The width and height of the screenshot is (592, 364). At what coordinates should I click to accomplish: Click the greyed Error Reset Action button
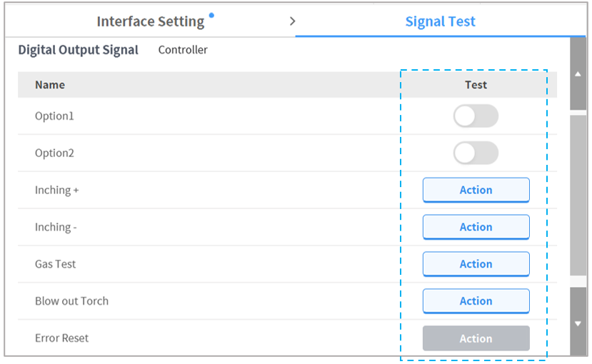point(476,338)
